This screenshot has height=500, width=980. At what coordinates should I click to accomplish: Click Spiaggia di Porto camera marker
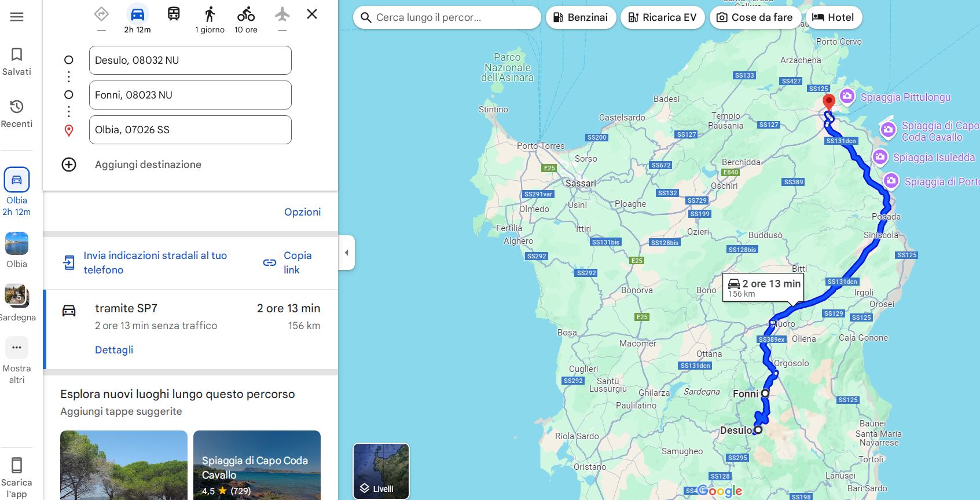tap(891, 181)
